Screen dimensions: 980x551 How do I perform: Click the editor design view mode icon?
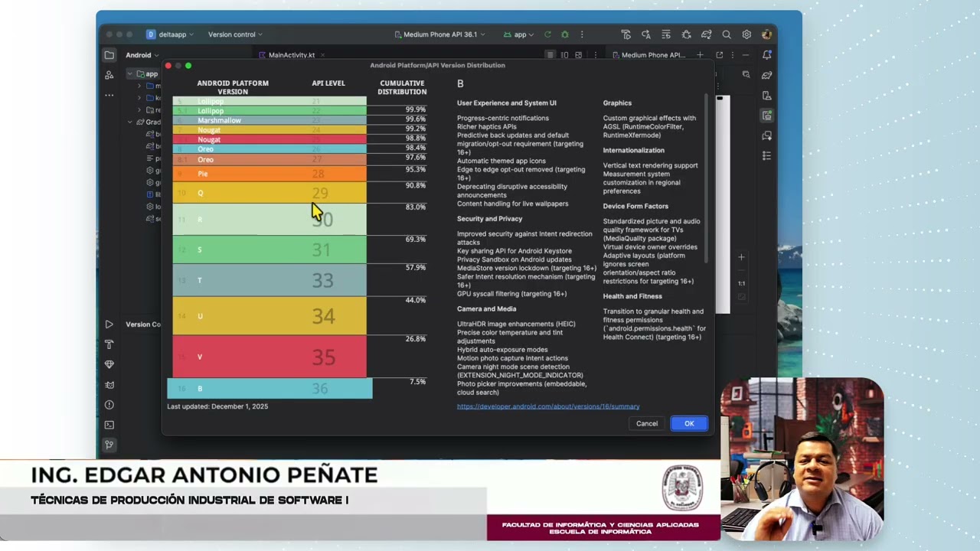[x=578, y=55]
